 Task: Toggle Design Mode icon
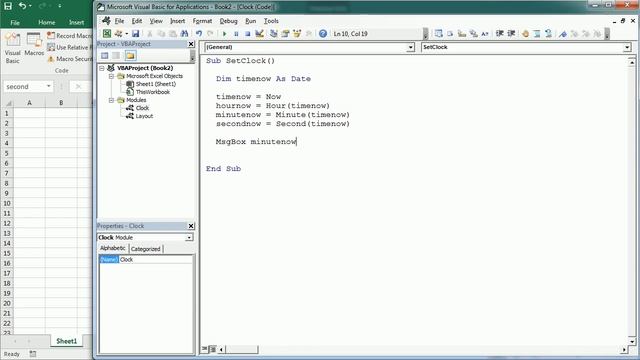point(259,34)
